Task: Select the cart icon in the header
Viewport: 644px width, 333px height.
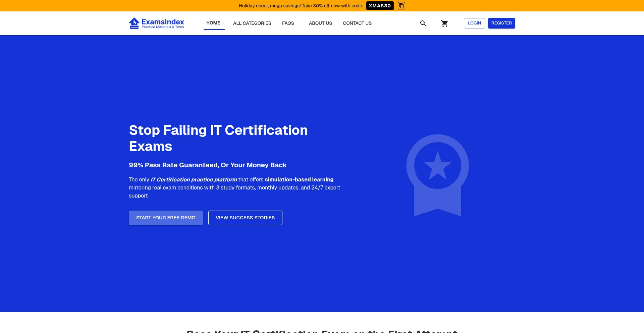Action: click(x=444, y=23)
